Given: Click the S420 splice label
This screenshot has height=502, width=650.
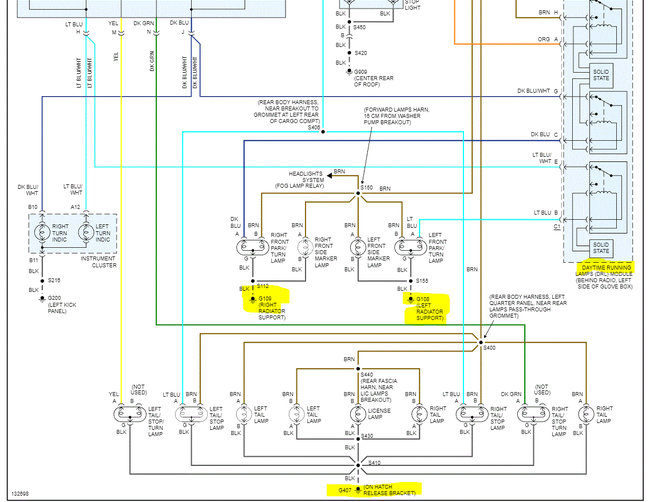Looking at the screenshot, I should (x=361, y=53).
